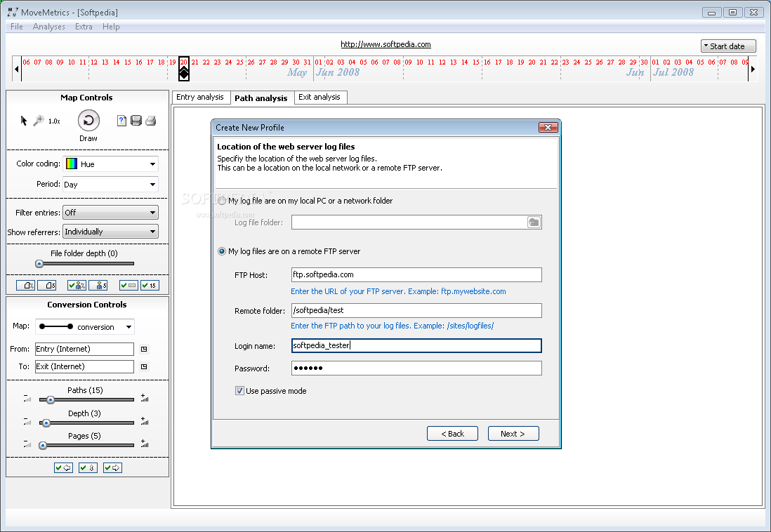Open the Analyses menu

[x=48, y=27]
